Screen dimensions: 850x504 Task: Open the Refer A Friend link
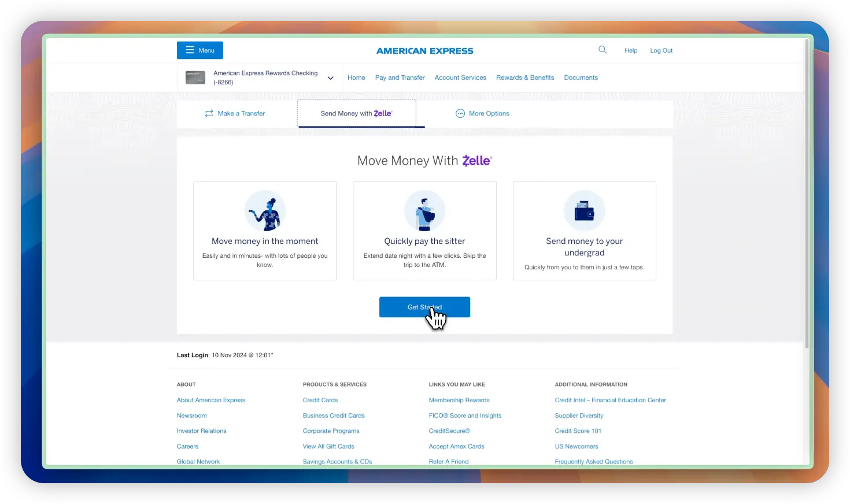(x=449, y=461)
